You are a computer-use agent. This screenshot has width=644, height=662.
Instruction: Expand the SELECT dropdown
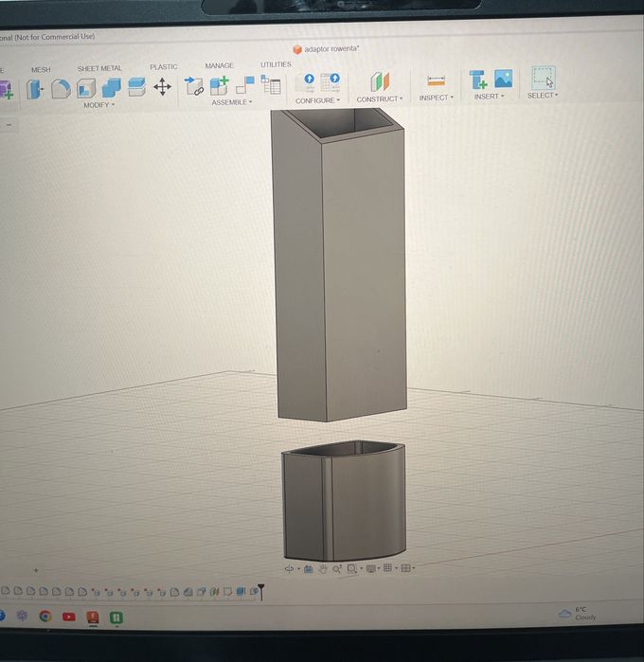click(543, 96)
